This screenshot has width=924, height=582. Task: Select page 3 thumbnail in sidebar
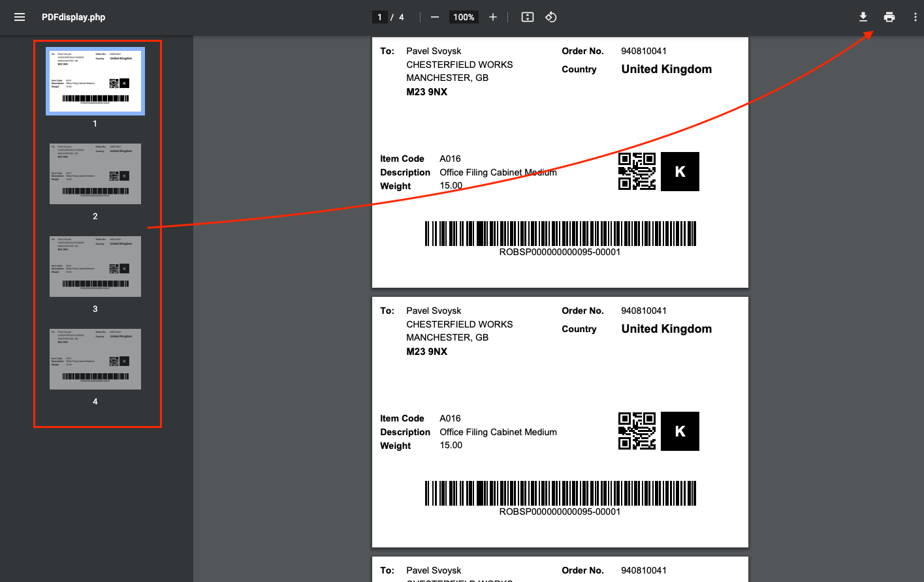click(x=95, y=266)
